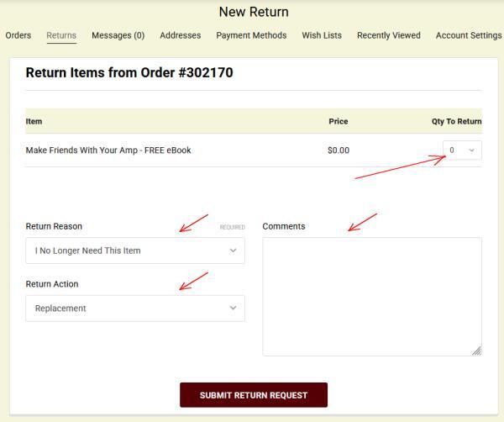Expand the Return Reason select box
This screenshot has height=422, width=504.
(x=135, y=251)
